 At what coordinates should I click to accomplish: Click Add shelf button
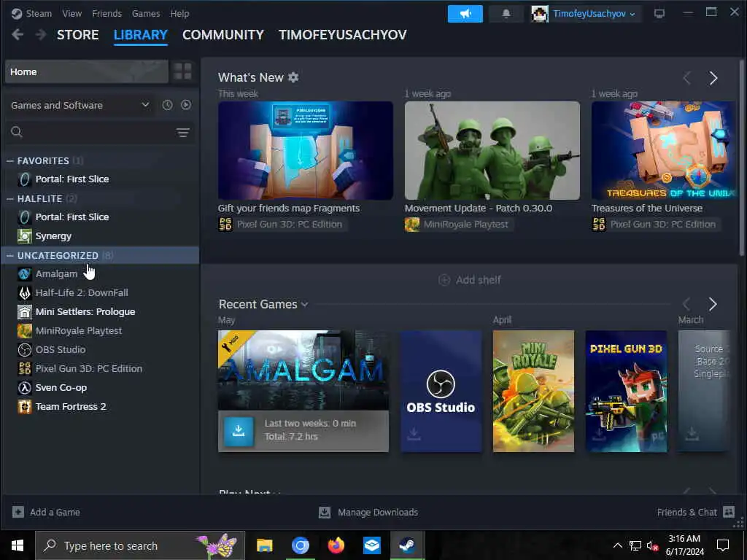tap(469, 280)
